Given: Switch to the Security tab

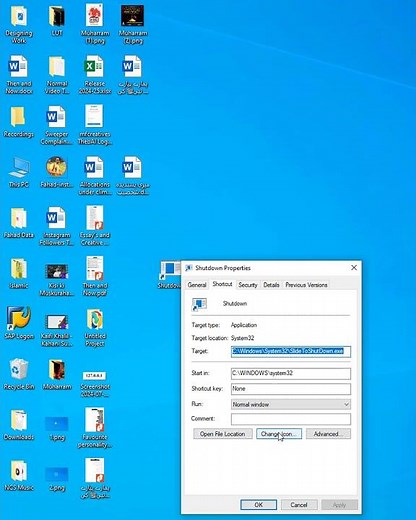Looking at the screenshot, I should click(x=248, y=285).
